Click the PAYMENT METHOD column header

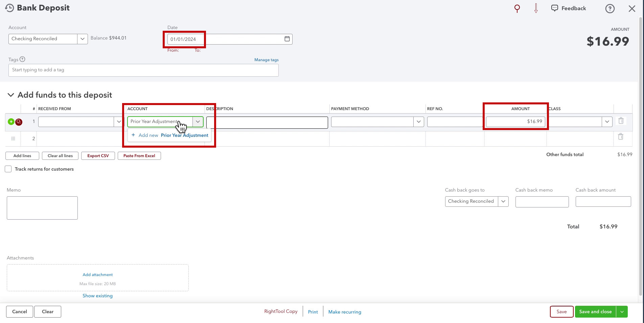coord(350,109)
